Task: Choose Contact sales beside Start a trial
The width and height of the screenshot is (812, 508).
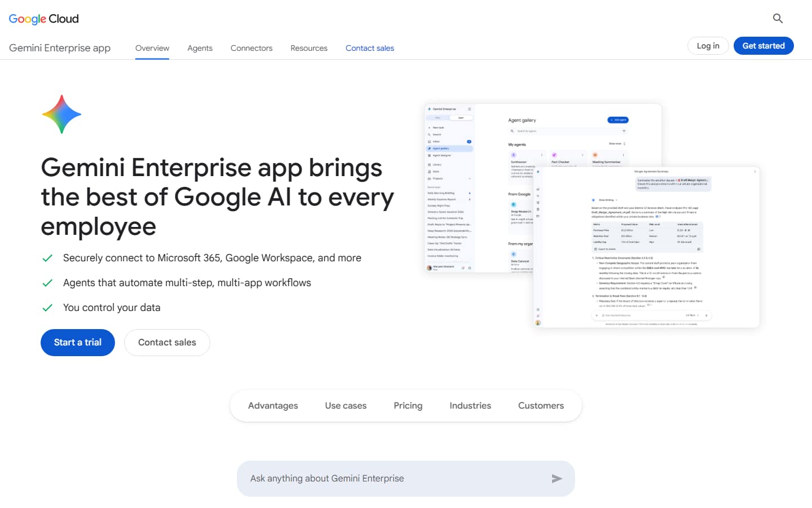Action: 167,343
